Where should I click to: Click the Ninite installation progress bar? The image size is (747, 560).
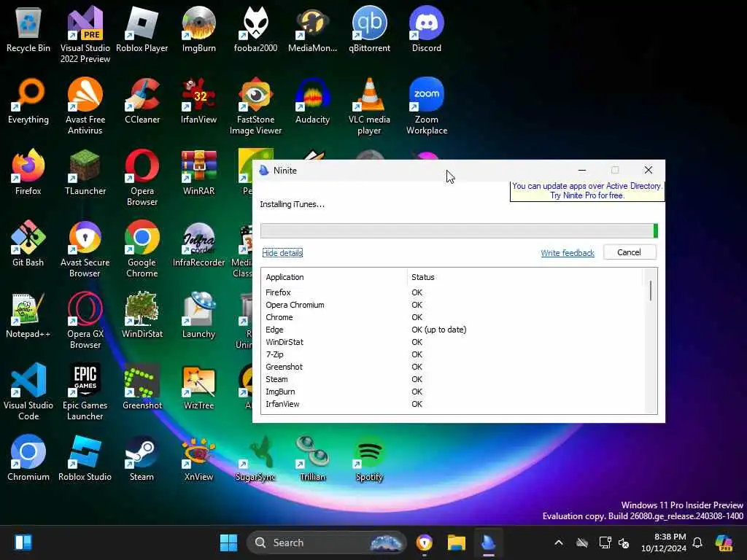pyautogui.click(x=459, y=231)
